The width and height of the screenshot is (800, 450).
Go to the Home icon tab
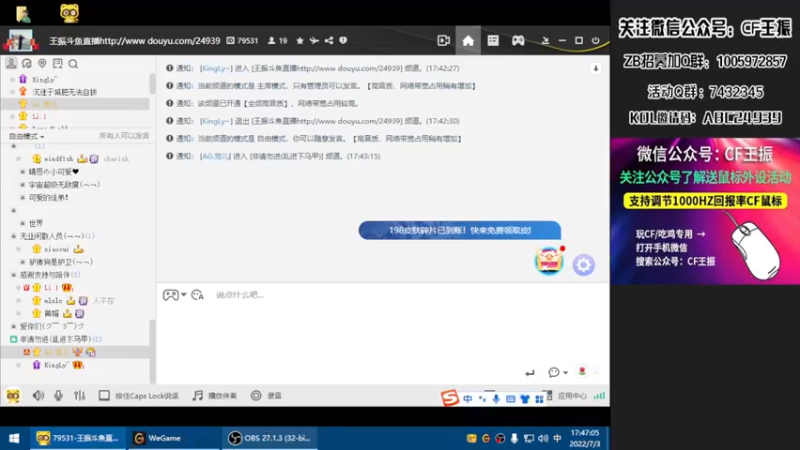tap(468, 40)
